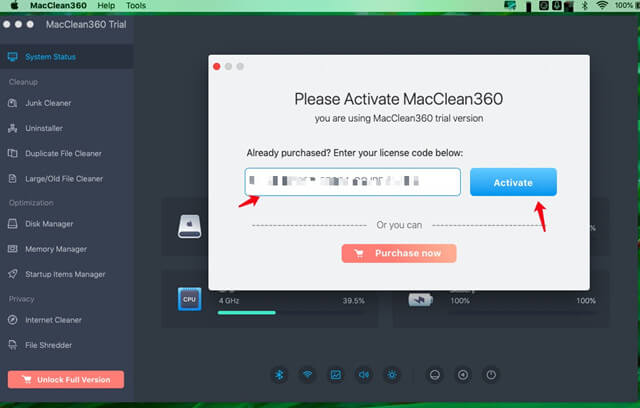
Task: Click the Activate button
Action: (513, 182)
